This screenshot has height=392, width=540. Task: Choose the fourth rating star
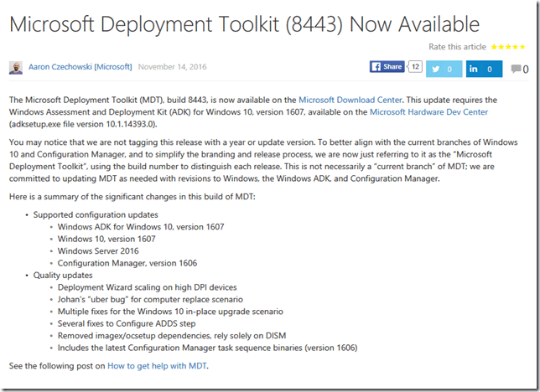(517, 48)
